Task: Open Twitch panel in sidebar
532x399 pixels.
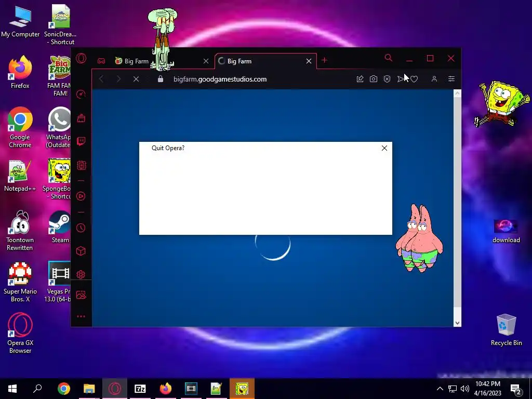Action: tap(81, 141)
